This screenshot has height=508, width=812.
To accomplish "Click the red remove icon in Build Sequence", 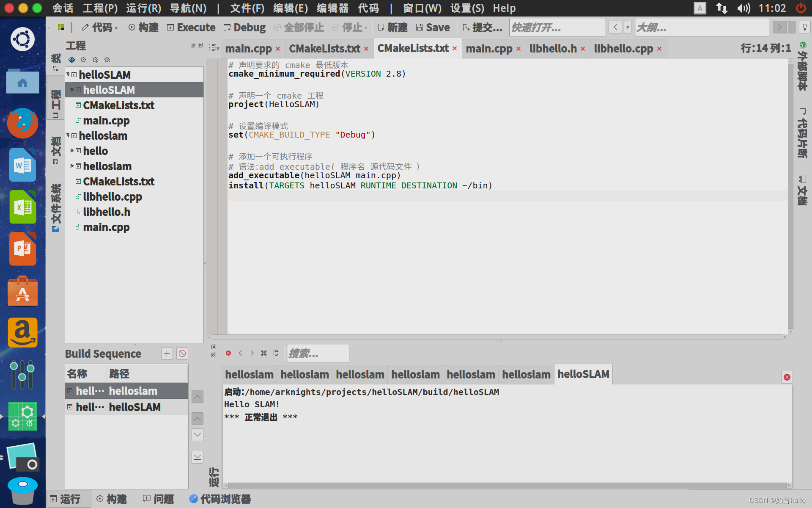I will pos(182,353).
